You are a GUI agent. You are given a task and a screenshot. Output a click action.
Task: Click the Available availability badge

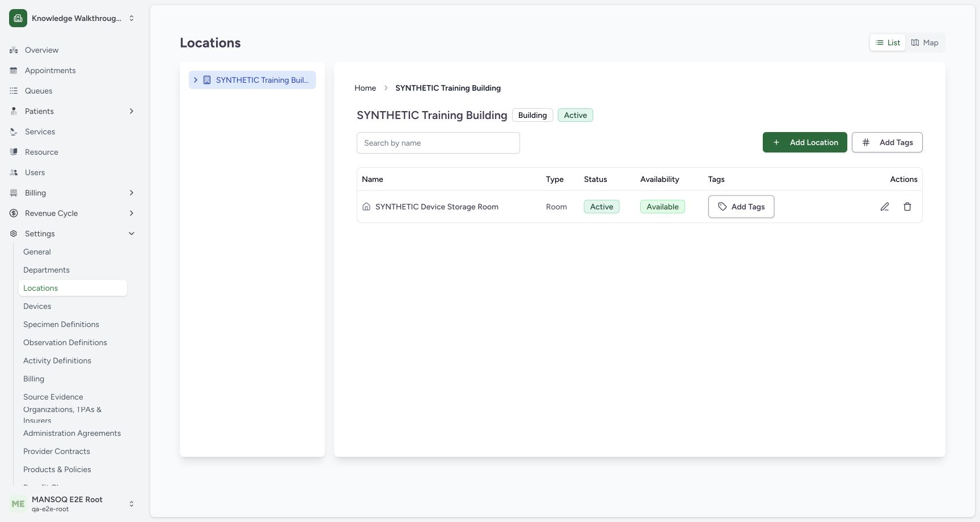click(662, 207)
